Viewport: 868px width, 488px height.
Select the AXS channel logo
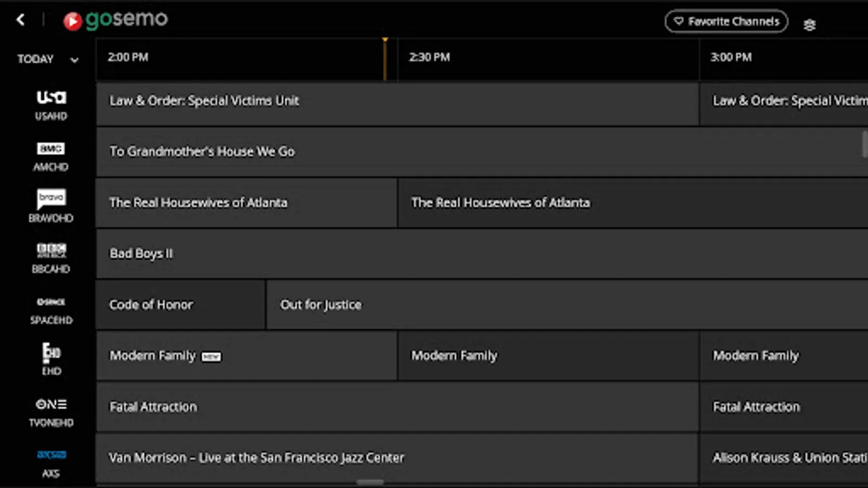(51, 455)
